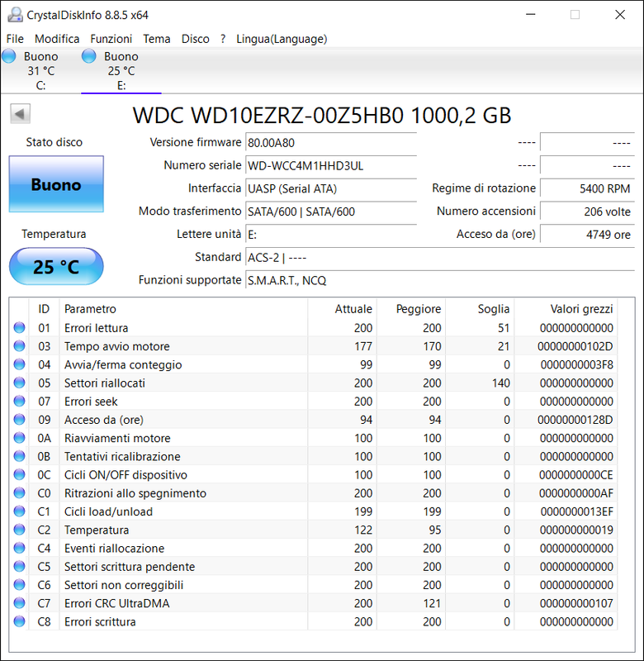Click status orb for row 09 Acceso da (ore)
The height and width of the screenshot is (661, 644).
(19, 420)
